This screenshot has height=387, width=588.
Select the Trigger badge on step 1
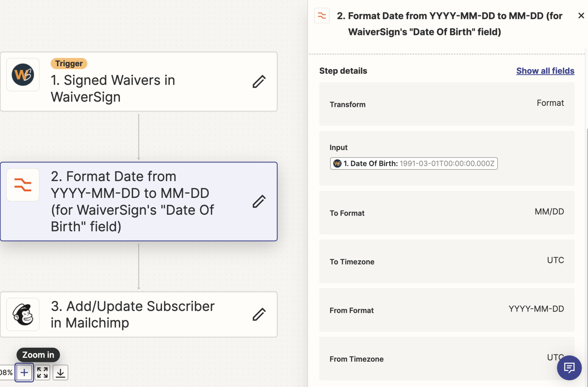(x=69, y=63)
